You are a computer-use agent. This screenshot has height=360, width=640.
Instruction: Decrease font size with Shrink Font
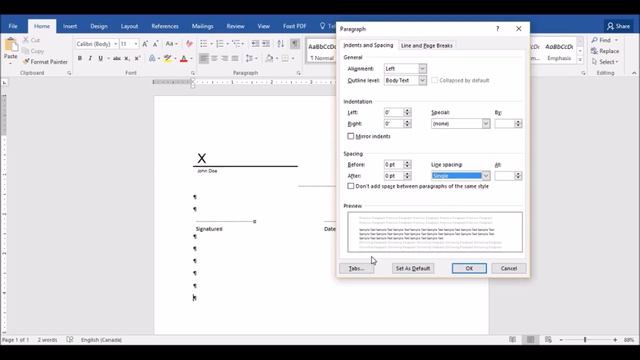pyautogui.click(x=156, y=44)
